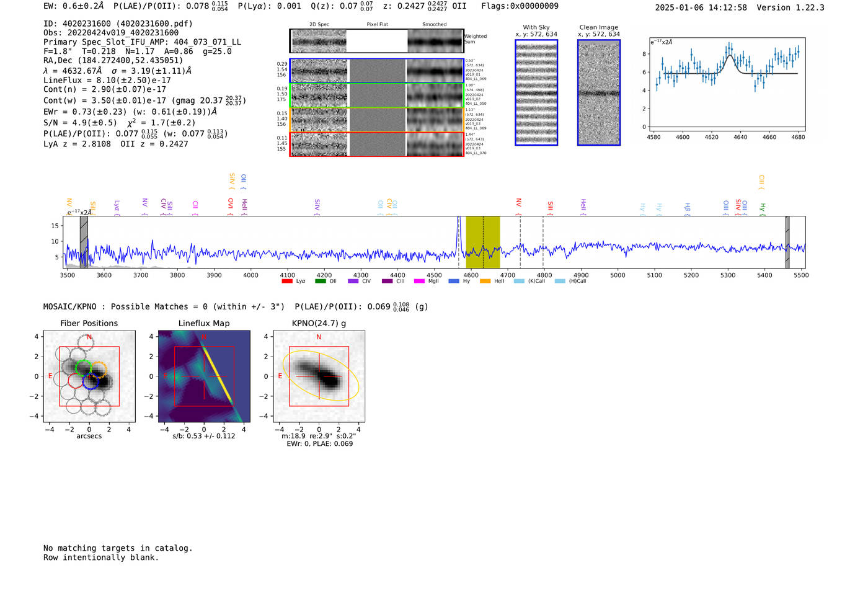
Task: Click the 2D Spec column header
Action: click(x=319, y=25)
